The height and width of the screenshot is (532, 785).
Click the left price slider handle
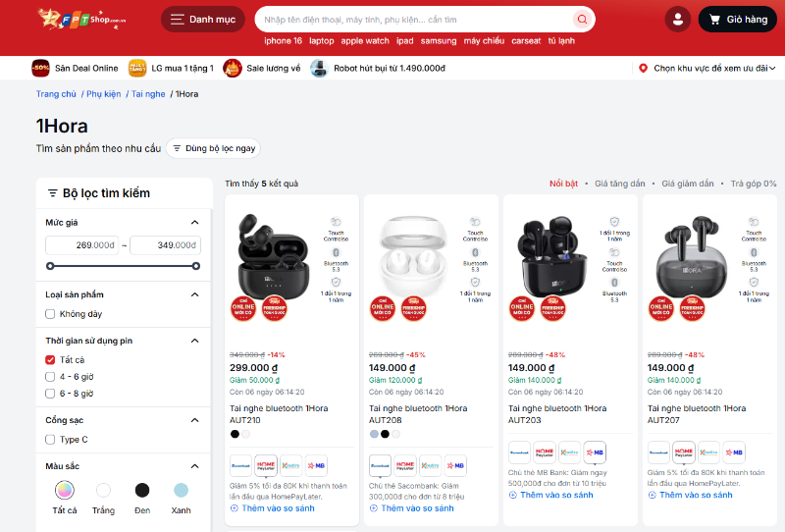point(50,266)
